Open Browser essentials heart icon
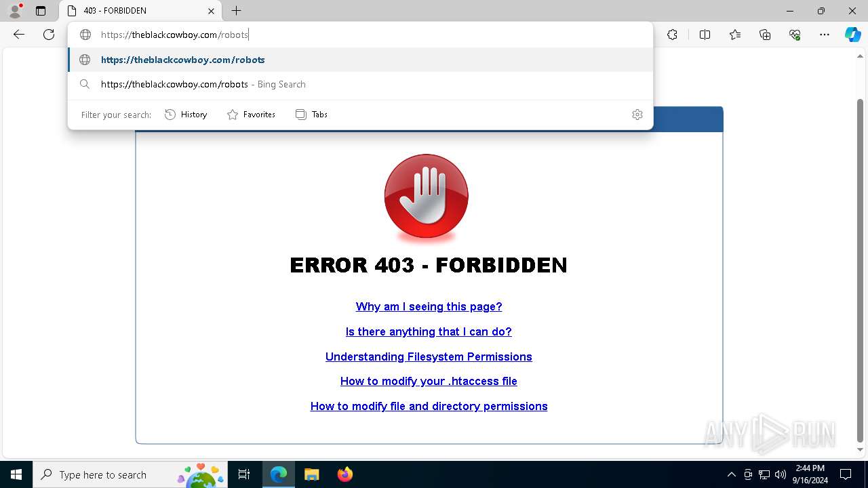This screenshot has width=868, height=488. point(795,35)
